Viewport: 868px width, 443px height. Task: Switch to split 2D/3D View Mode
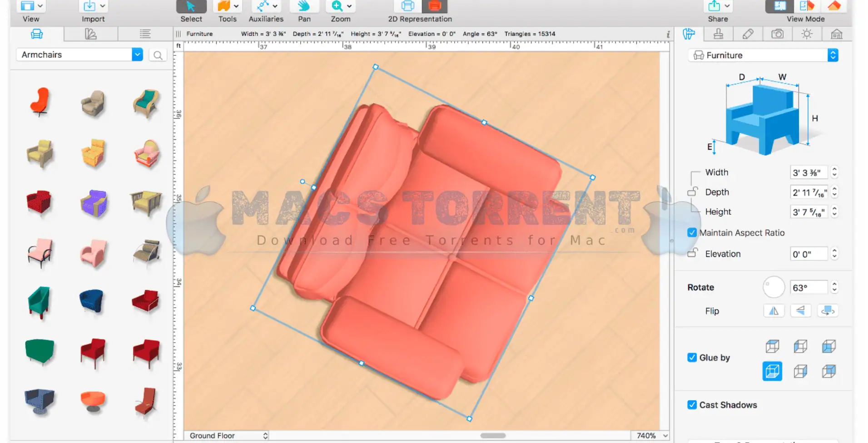click(x=807, y=6)
